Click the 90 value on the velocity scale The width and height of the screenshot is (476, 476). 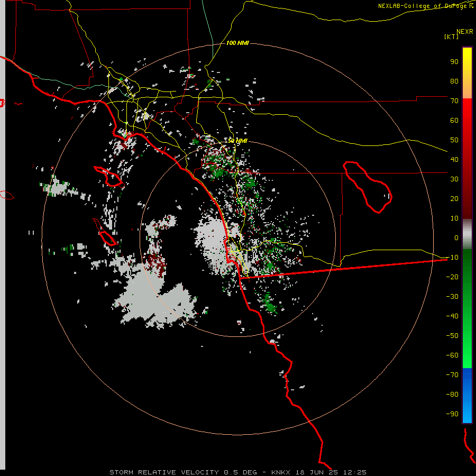[454, 62]
